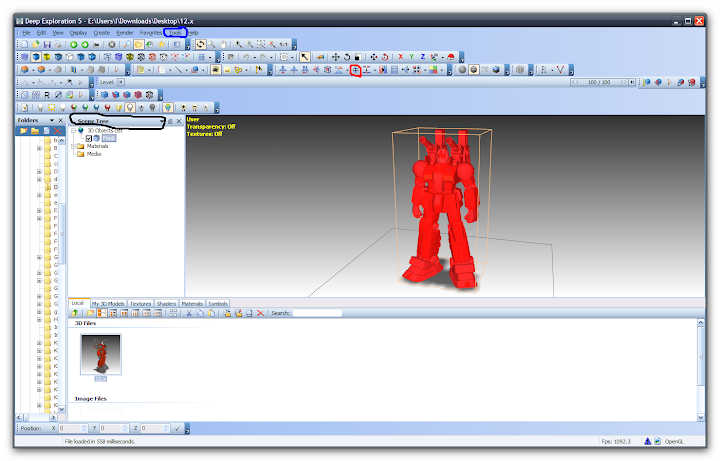Click the Save floppy disk icon
This screenshot has width=720, height=461.
click(47, 45)
